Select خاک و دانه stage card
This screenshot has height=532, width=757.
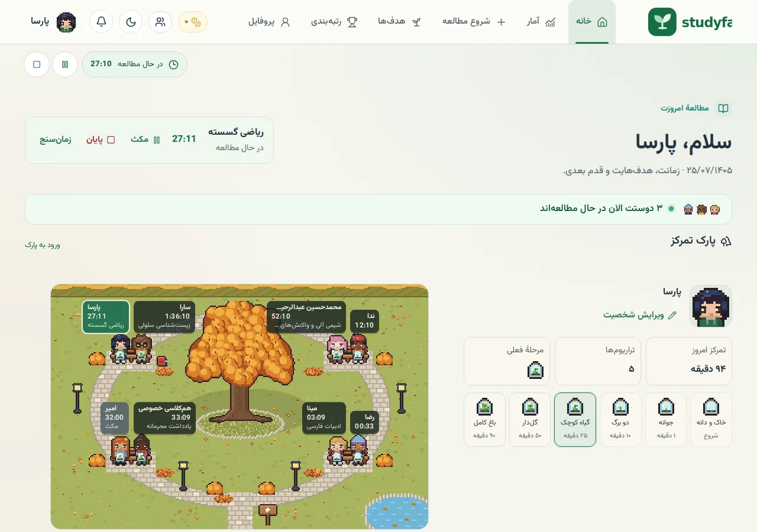coord(711,420)
